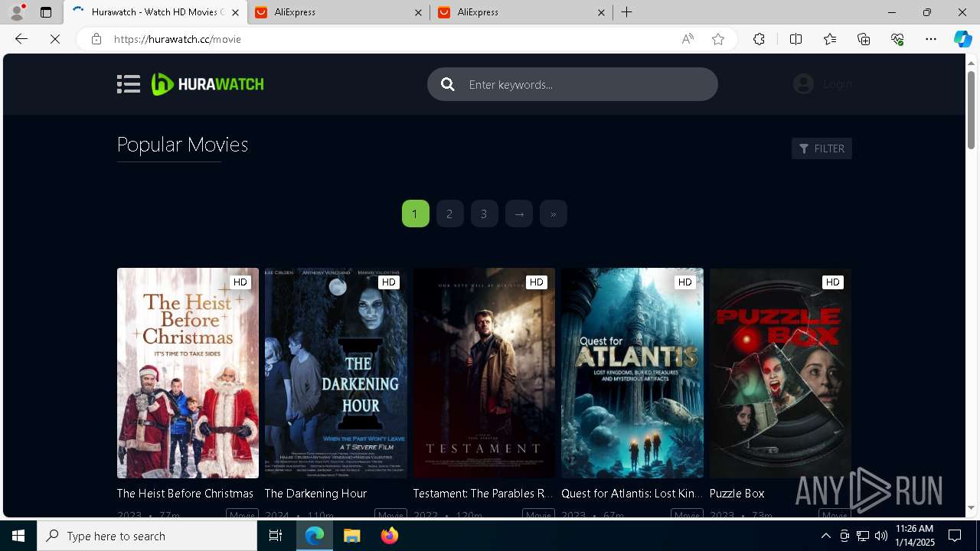Open Tab actions menu icon
Viewport: 980px width, 551px height.
tap(46, 12)
